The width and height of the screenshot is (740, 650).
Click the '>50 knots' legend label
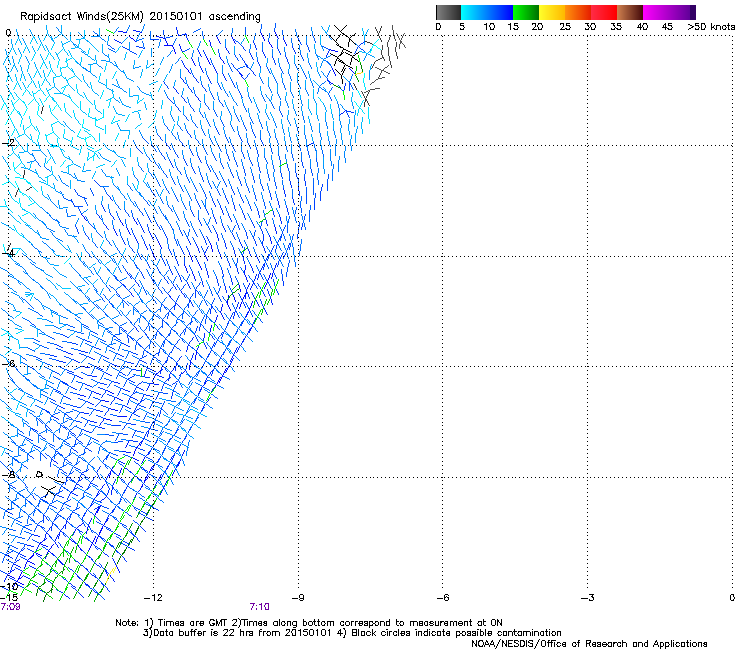tap(711, 27)
